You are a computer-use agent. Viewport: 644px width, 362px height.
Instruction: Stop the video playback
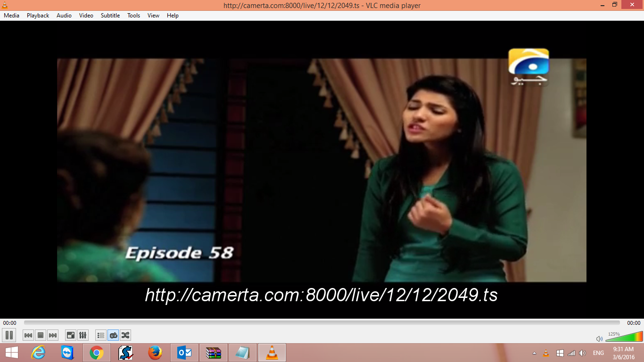41,335
